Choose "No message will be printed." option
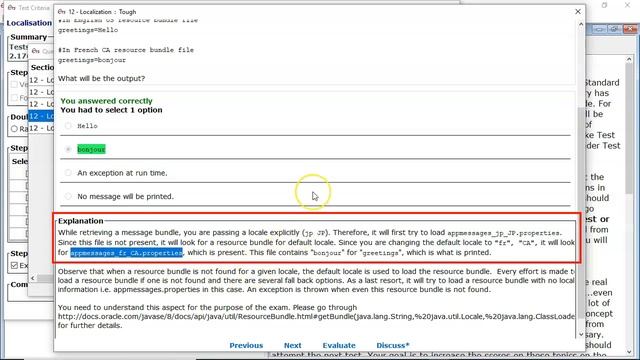Viewport: 640px width, 360px height. point(68,196)
